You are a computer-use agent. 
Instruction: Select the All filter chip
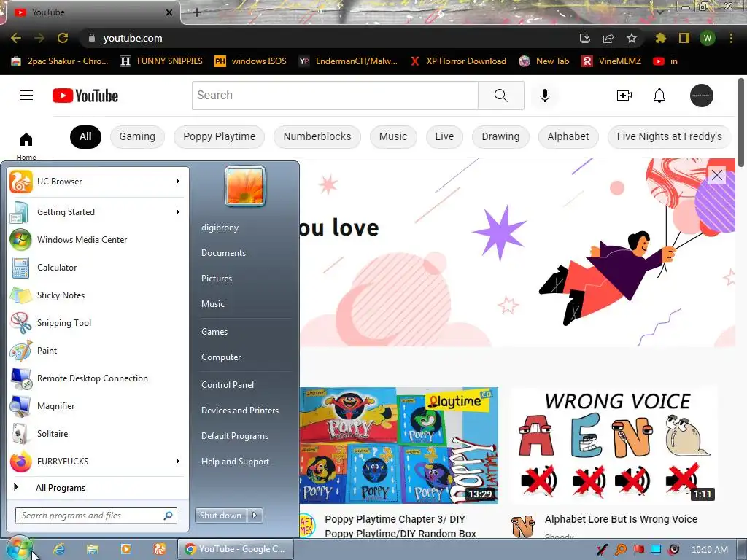[x=85, y=136]
